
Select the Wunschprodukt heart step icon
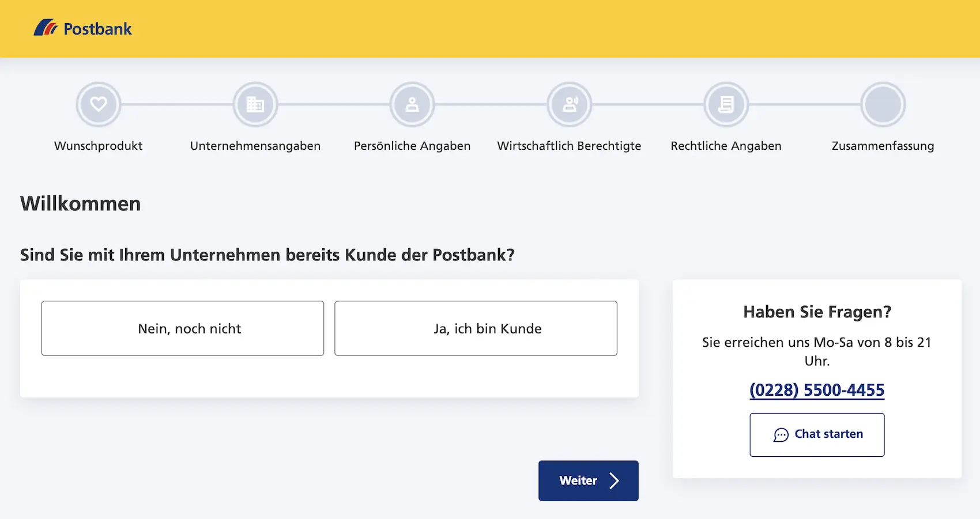point(99,104)
